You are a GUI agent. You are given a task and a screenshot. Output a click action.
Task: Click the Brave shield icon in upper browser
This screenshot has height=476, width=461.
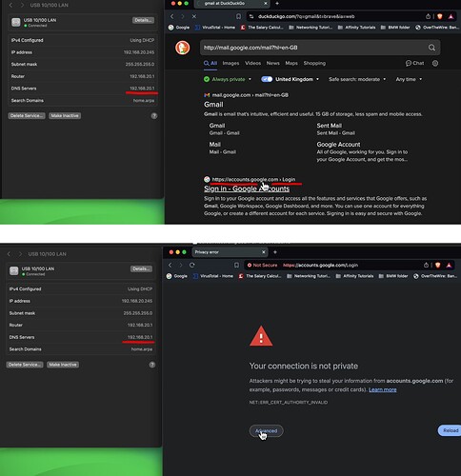440,16
